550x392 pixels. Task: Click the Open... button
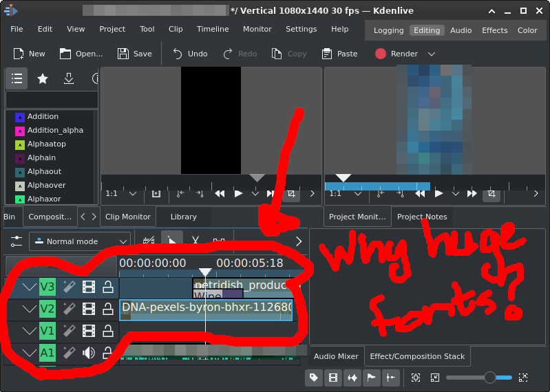coord(81,54)
